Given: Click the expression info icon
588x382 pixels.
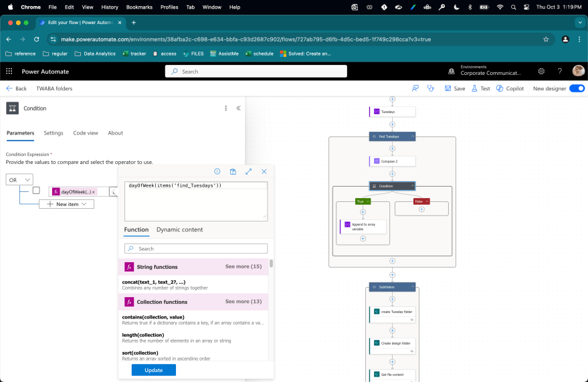Looking at the screenshot, I should tap(217, 171).
